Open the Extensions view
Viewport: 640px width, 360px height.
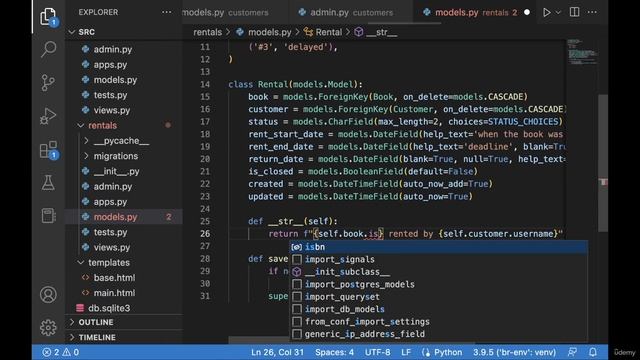(x=49, y=150)
